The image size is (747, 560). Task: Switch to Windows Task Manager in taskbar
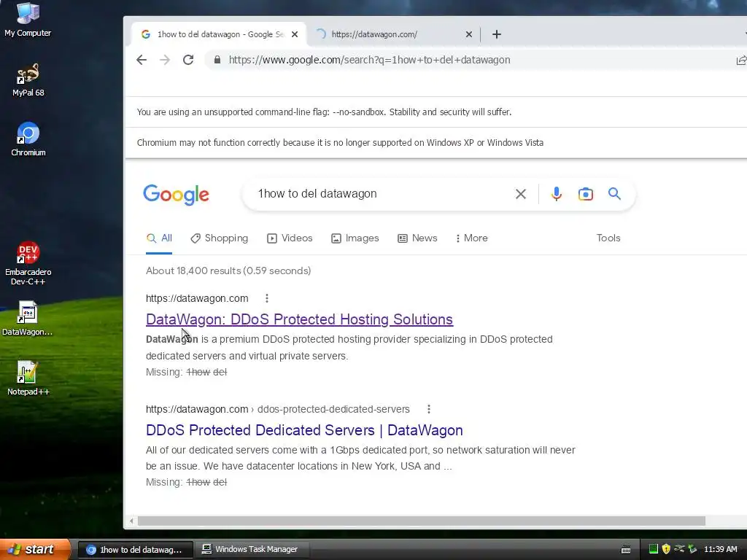coord(252,549)
